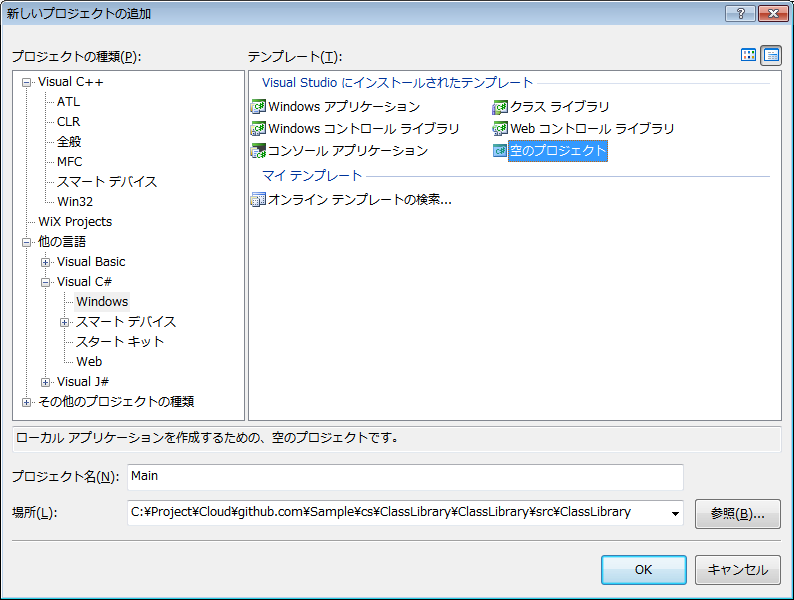This screenshot has width=794, height=600.
Task: Click クラス ライブラリ template label
Action: pos(560,107)
